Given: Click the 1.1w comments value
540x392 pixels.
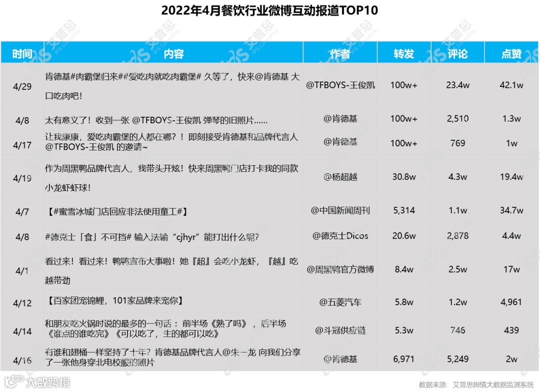Looking at the screenshot, I should 457,210.
